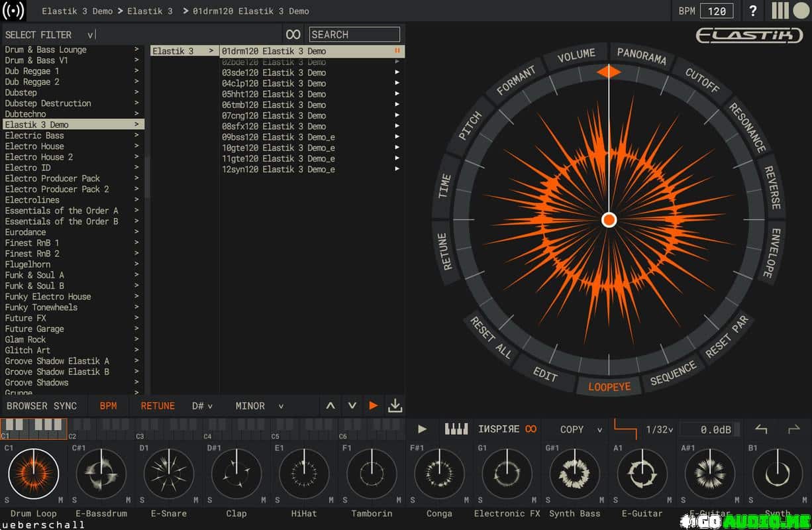Mute the HiHat pad
Viewport: 812px width, 530px height.
coord(330,500)
